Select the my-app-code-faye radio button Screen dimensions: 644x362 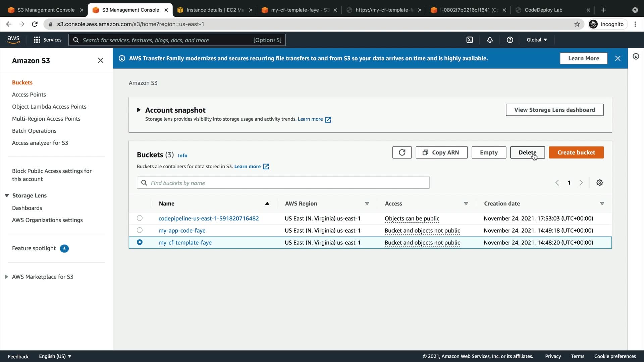tap(140, 230)
